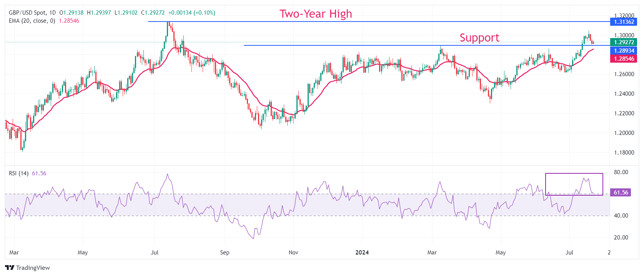Screen dimensions: 644x276
Task: Click the Two-Year High text annotation
Action: coord(316,14)
